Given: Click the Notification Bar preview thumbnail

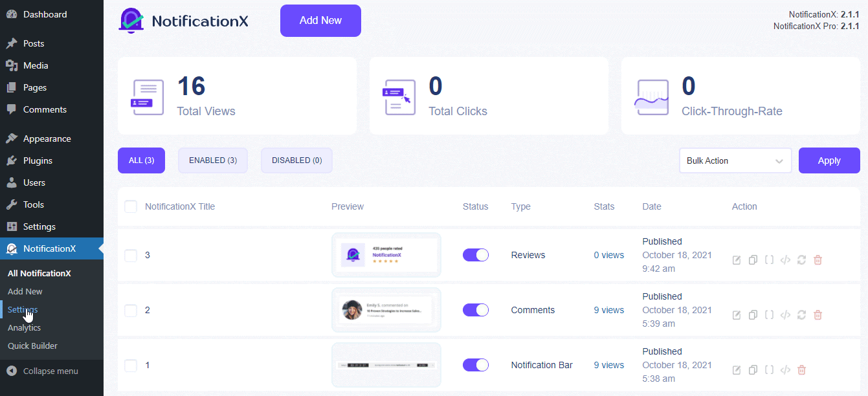Looking at the screenshot, I should pos(386,365).
